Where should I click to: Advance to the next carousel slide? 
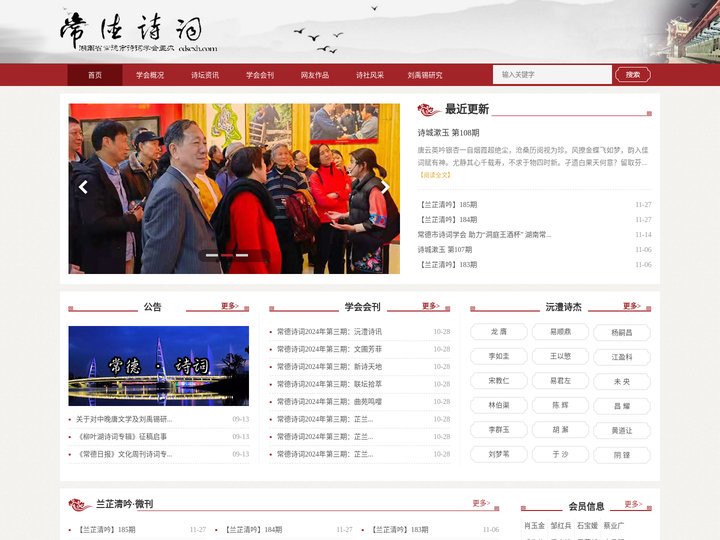tap(385, 187)
